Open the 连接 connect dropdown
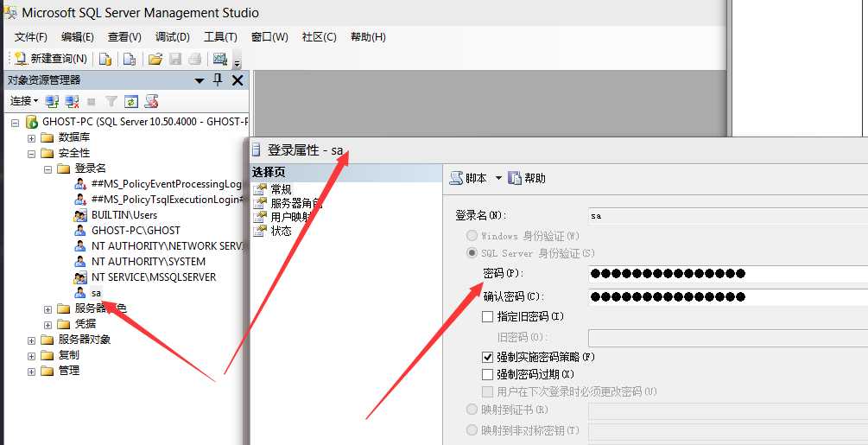 coord(24,101)
